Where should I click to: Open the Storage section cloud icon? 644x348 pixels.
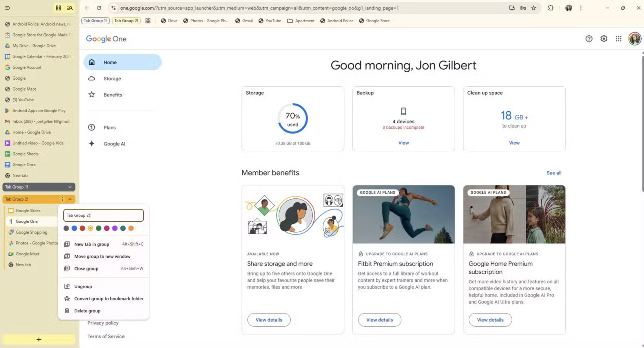91,78
